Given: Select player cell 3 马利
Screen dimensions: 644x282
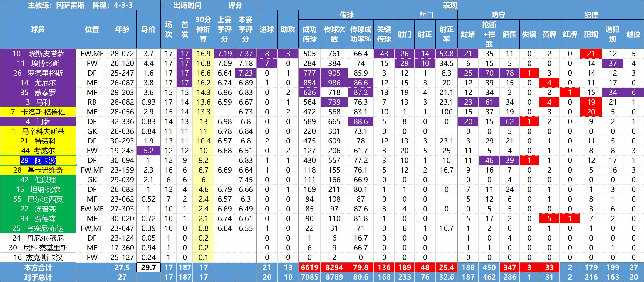Looking at the screenshot, I should 38,102.
